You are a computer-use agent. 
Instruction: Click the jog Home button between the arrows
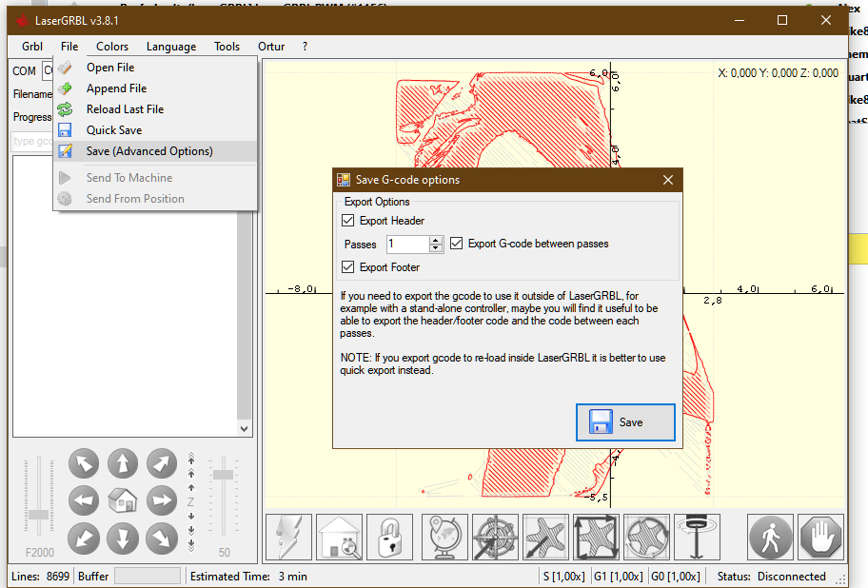point(123,501)
